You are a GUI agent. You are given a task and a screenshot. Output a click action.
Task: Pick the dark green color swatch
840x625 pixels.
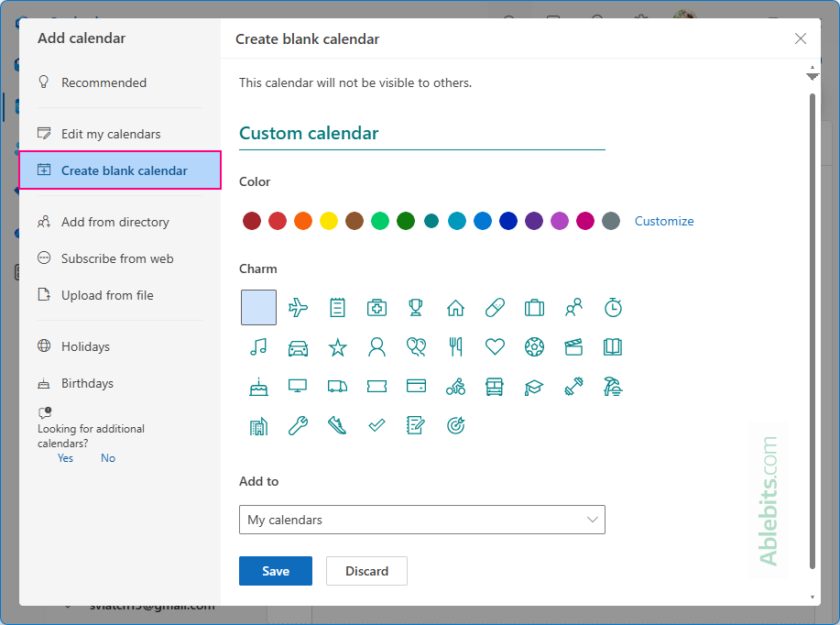point(406,221)
